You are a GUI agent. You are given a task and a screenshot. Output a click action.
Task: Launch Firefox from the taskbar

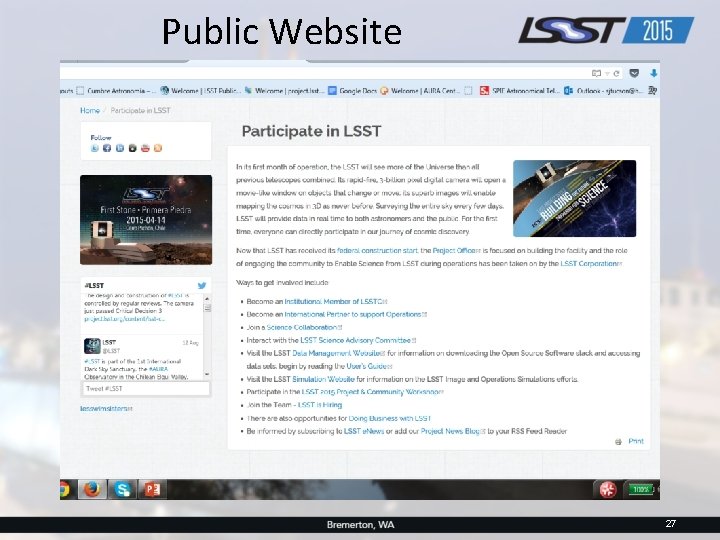tap(92, 489)
